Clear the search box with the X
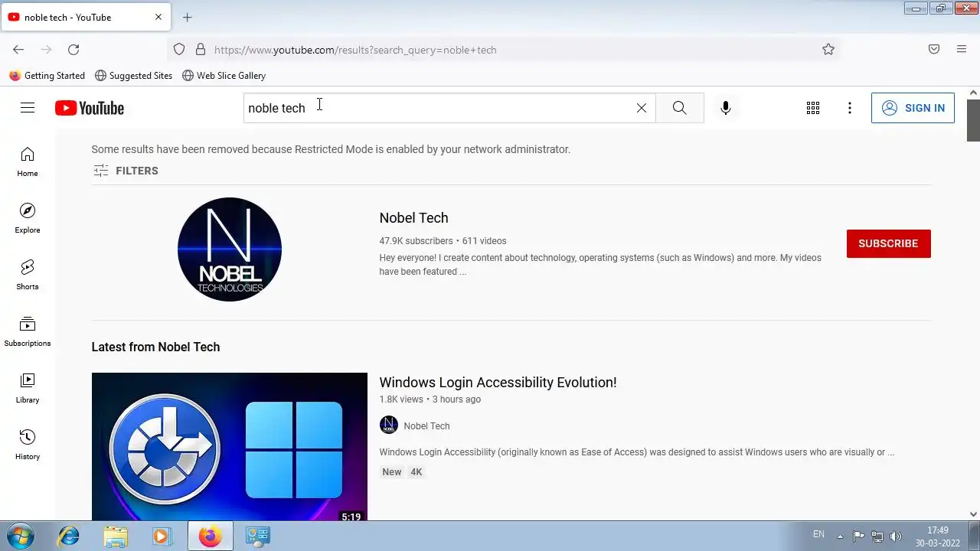Viewport: 980px width, 551px height. (642, 108)
